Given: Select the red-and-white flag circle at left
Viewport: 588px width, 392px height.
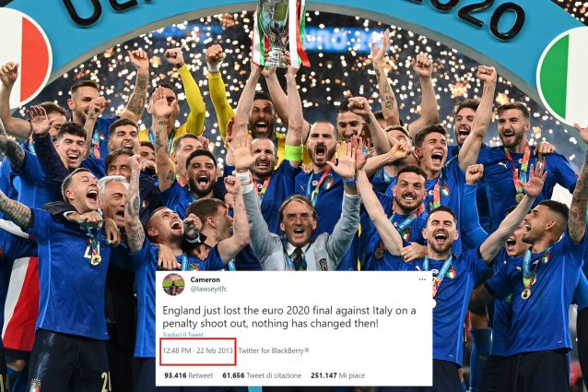Looking at the screenshot, I should coord(24,58).
